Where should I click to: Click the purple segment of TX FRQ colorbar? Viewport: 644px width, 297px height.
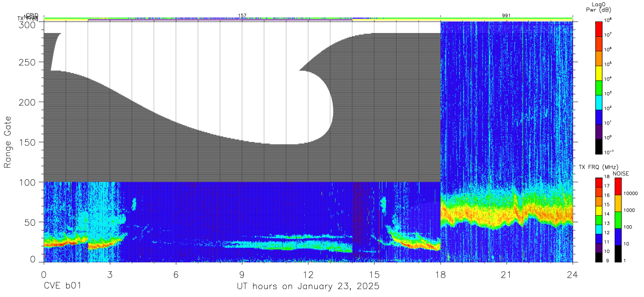pos(599,248)
